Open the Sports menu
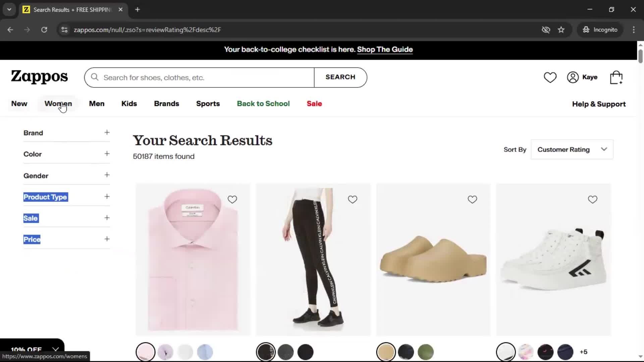 (208, 104)
